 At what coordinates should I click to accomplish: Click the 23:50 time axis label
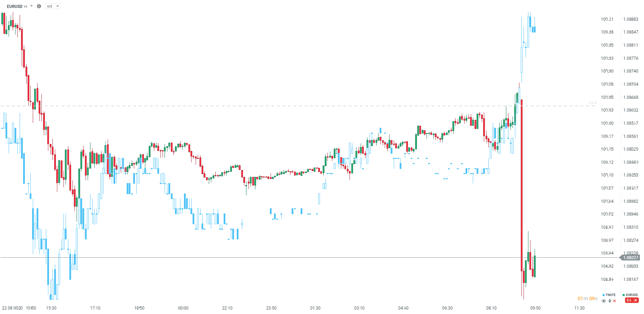(271, 308)
